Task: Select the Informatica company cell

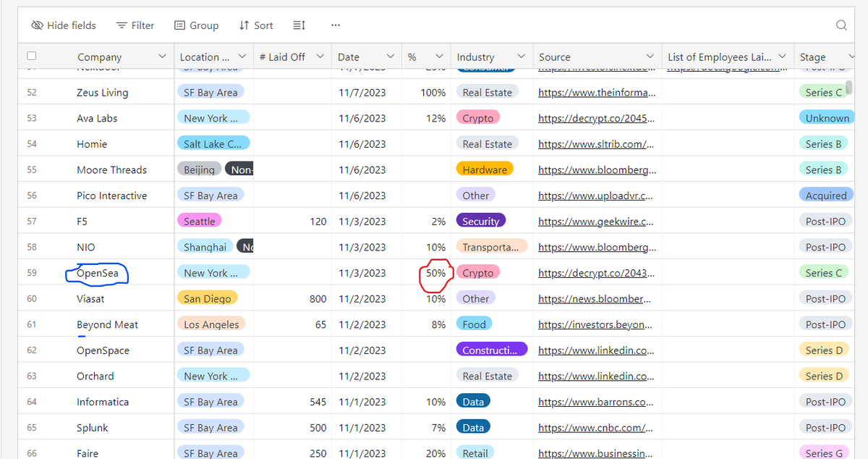Action: click(x=103, y=402)
